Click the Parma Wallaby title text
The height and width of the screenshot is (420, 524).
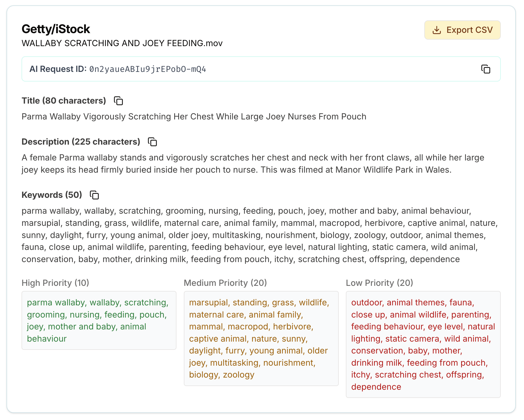click(194, 117)
